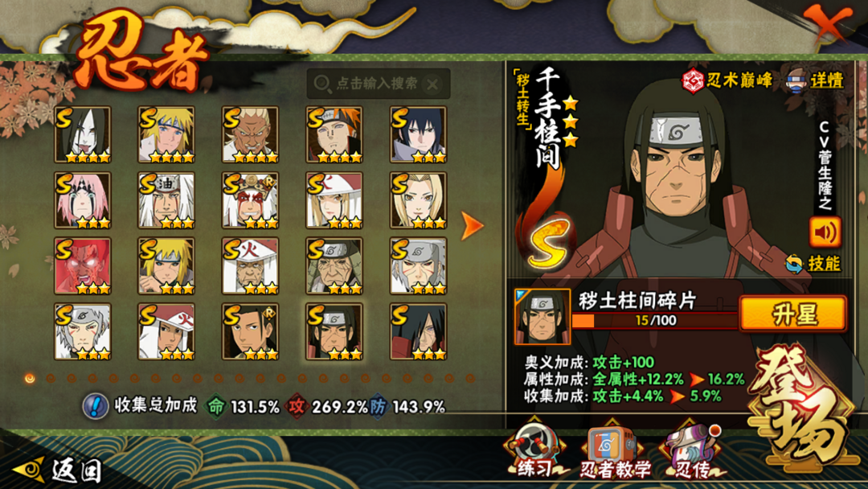868x489 pixels.
Task: Open 忍术巅峰 emblem icon
Action: [x=693, y=81]
